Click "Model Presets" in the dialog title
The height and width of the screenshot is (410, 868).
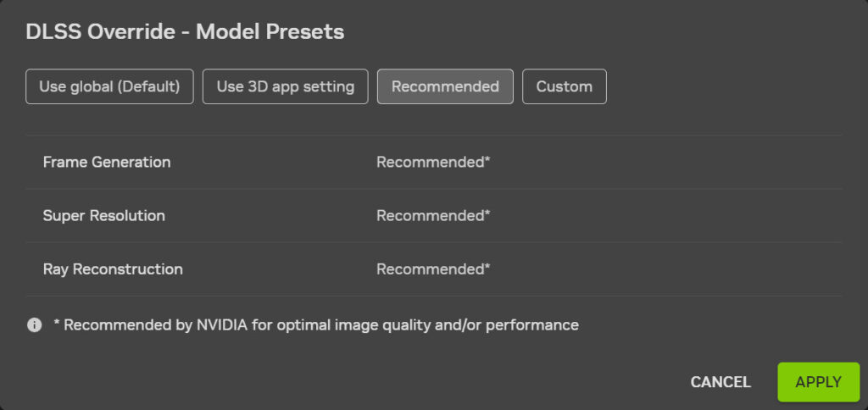pyautogui.click(x=270, y=32)
